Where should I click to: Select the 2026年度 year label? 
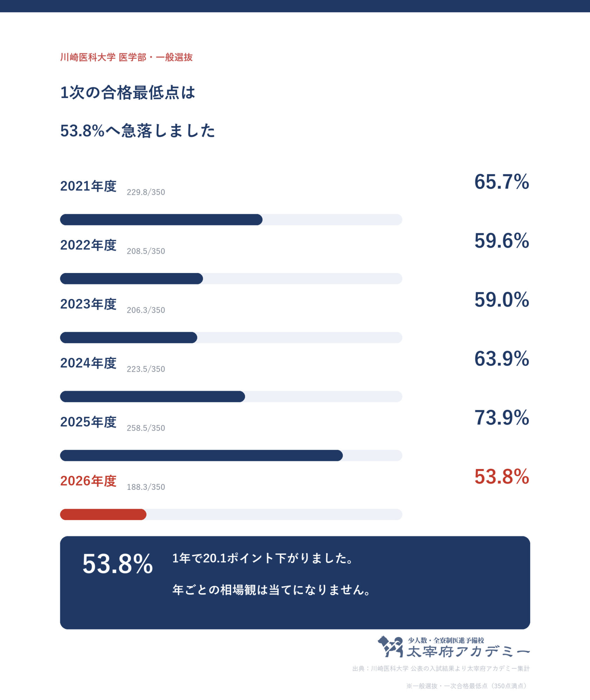pos(88,481)
